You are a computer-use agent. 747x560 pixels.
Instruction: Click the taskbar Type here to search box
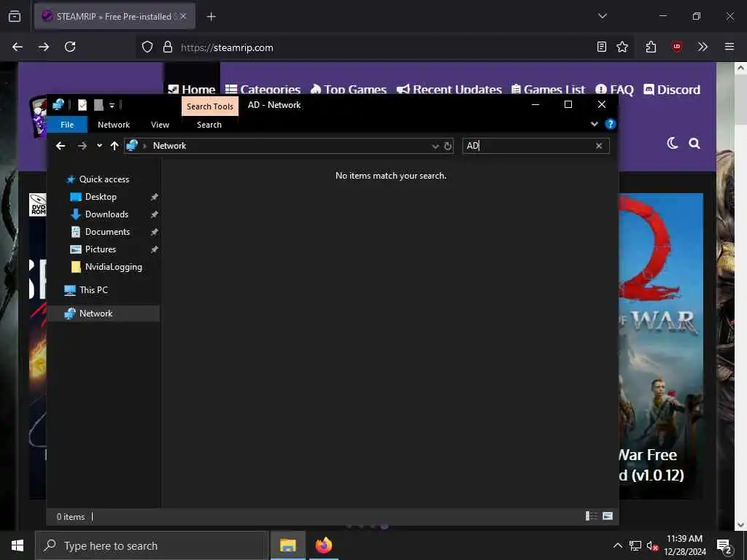[152, 545]
